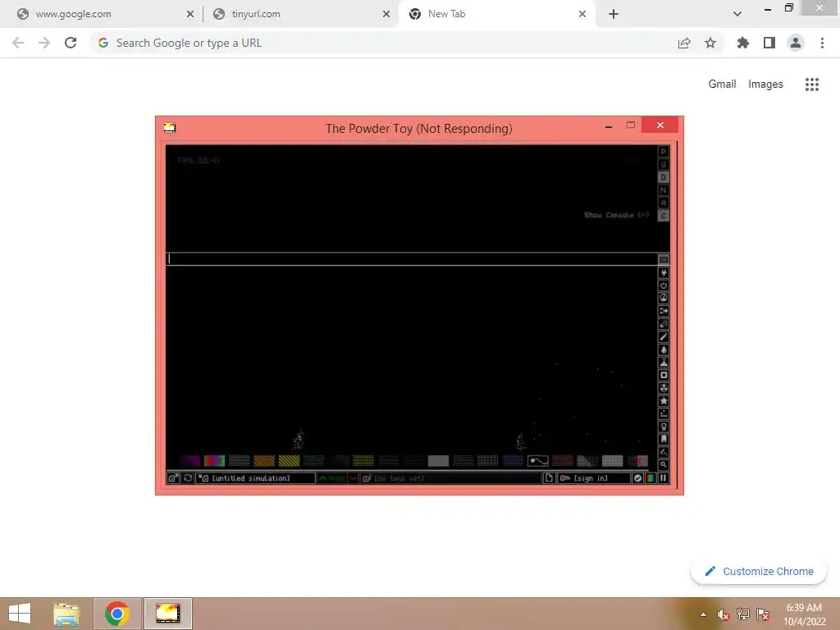Expand the hidden system tray icons arrow
The width and height of the screenshot is (840, 630).
(703, 614)
